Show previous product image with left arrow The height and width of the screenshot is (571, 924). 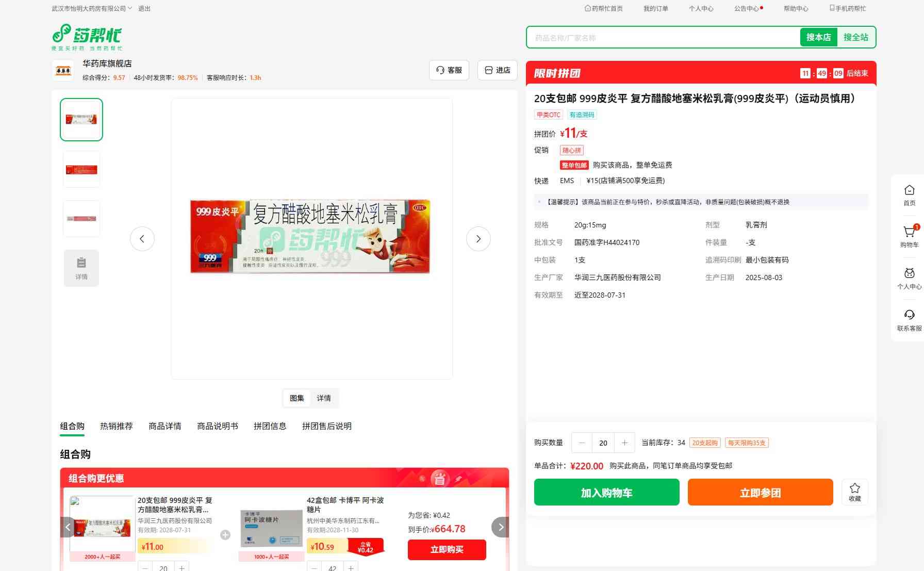point(142,239)
